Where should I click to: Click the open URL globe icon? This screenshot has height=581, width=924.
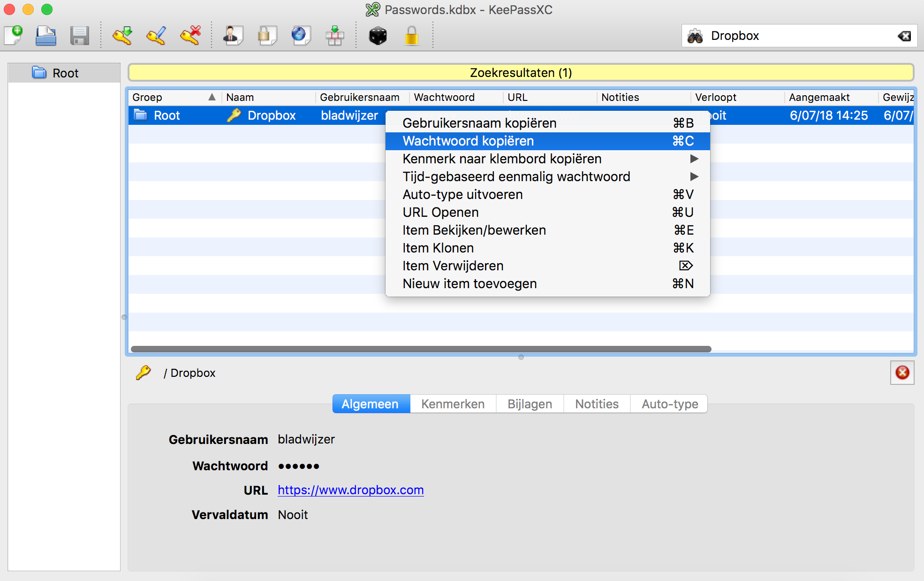point(300,35)
